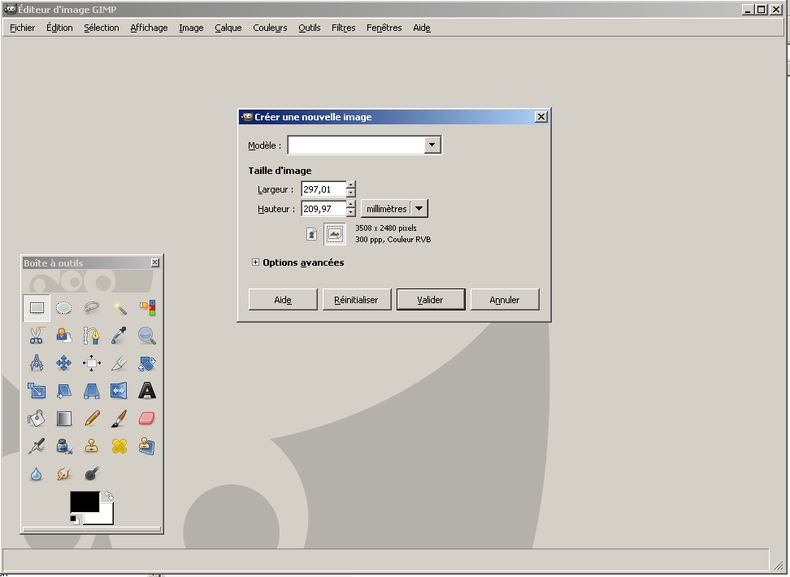This screenshot has width=790, height=577.
Task: Click the Largeur width input field
Action: [324, 189]
